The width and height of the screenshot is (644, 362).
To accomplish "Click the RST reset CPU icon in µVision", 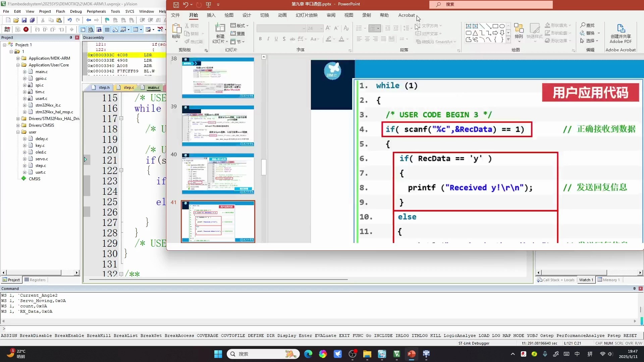I will click(7, 29).
